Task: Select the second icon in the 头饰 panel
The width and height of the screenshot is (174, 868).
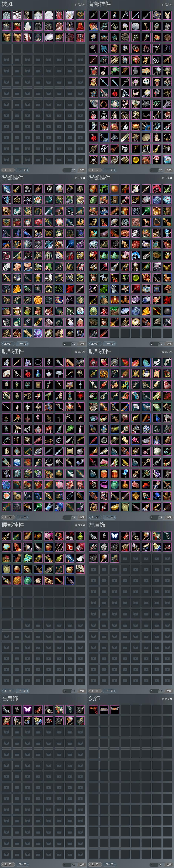Action: (x=104, y=709)
